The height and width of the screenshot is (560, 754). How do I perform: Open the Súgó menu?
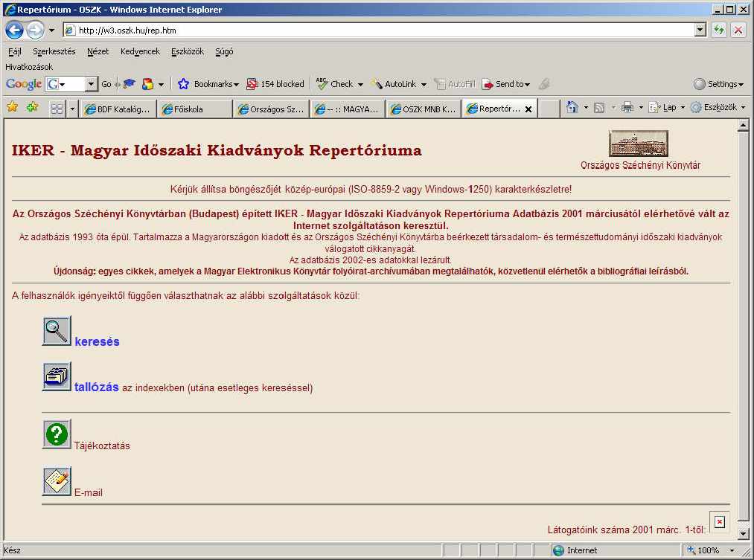[x=224, y=51]
